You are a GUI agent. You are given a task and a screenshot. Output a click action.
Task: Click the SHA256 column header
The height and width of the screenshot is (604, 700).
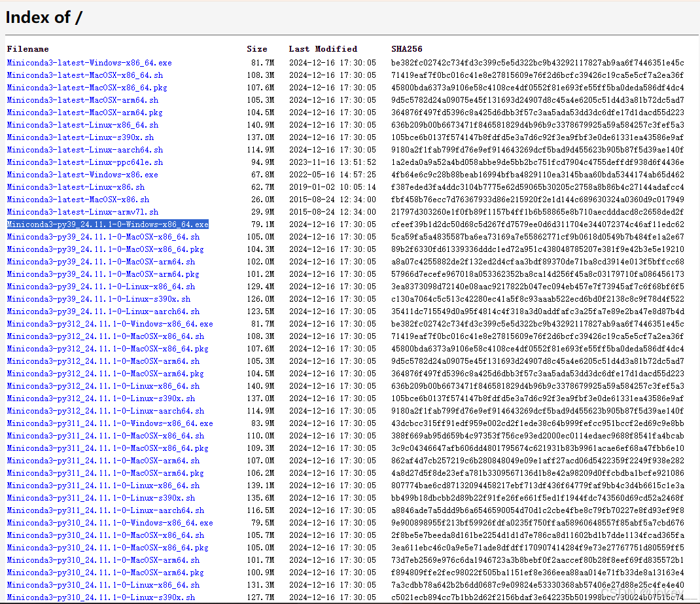click(407, 49)
